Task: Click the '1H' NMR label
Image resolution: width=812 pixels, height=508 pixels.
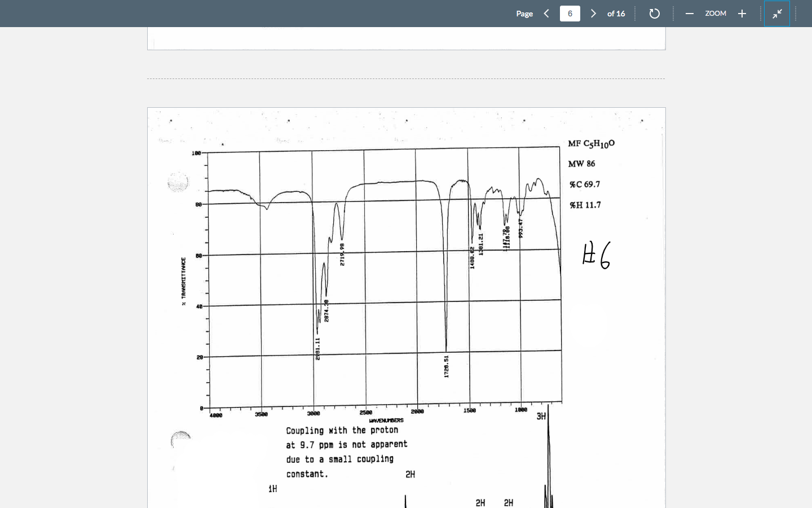Action: click(x=272, y=489)
